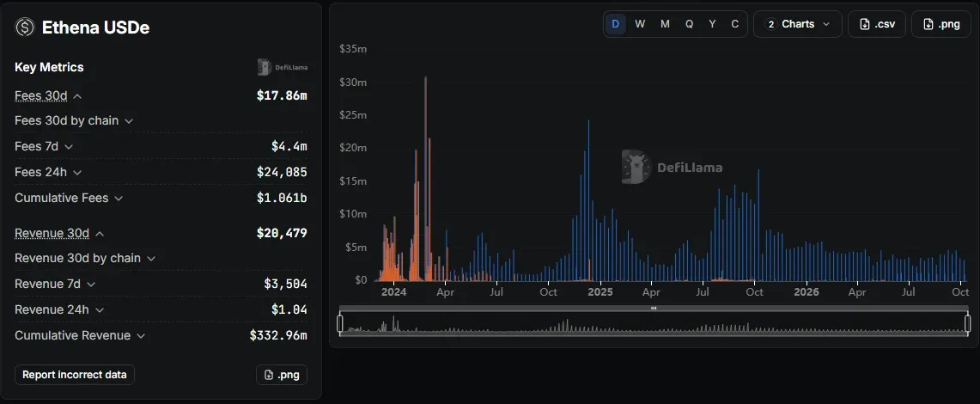Click the $4.4m Fees 7d value

pos(289,146)
